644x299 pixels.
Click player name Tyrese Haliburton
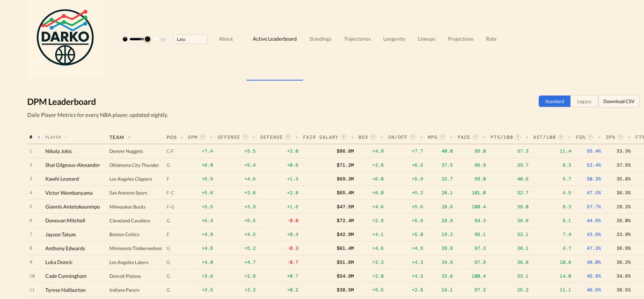[x=67, y=290]
